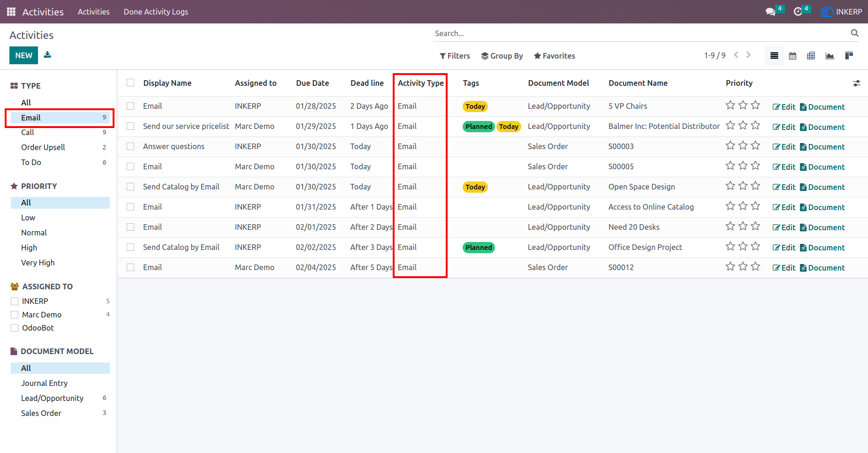Click the NEW button
868x453 pixels.
[x=23, y=55]
